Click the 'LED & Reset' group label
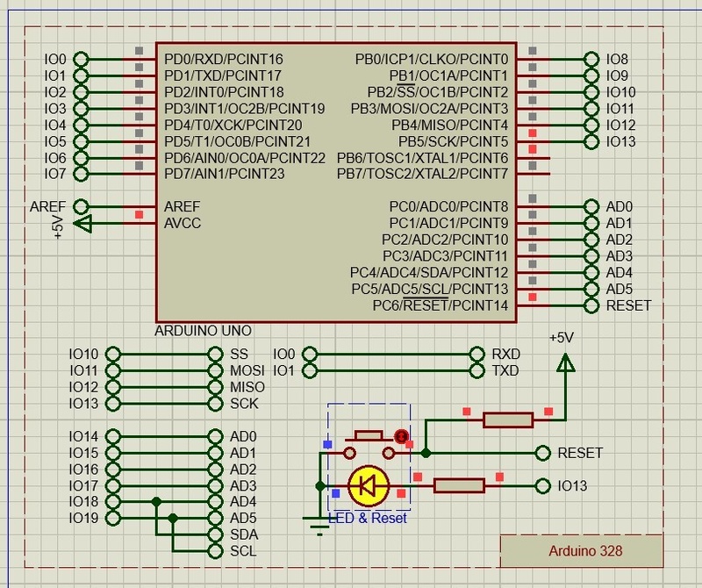Viewport: 702px width, 588px height. pyautogui.click(x=368, y=518)
